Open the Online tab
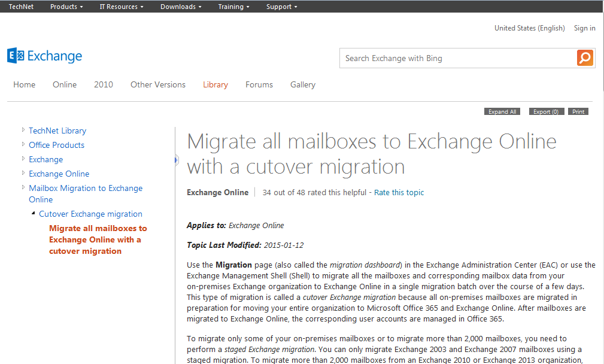Image resolution: width=604 pixels, height=364 pixels. click(65, 85)
